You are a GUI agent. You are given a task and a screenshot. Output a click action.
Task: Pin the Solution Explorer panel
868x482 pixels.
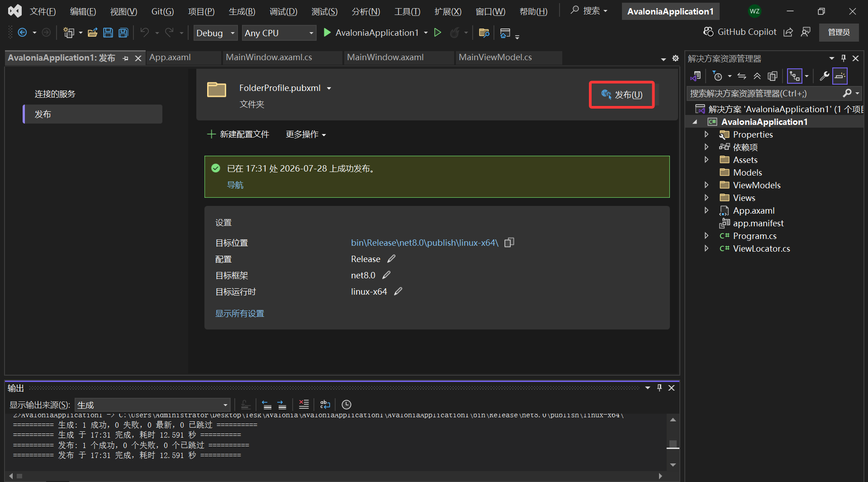tap(844, 58)
